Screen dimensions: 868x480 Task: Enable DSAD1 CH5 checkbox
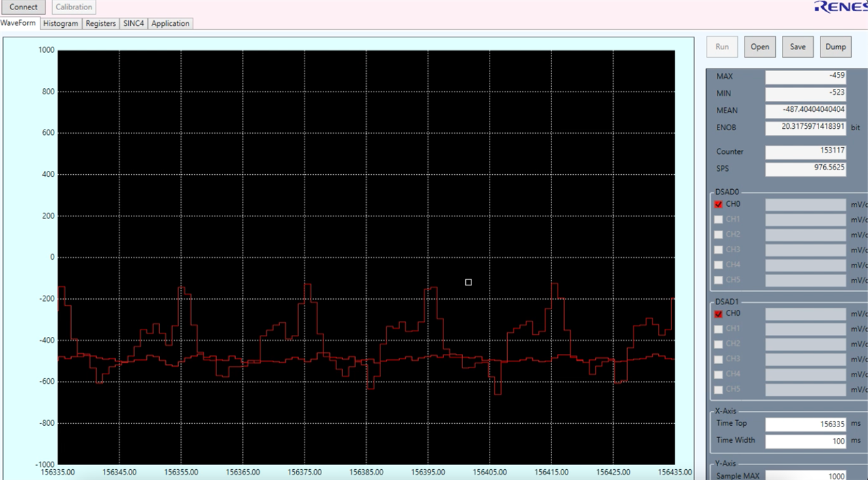pos(718,390)
